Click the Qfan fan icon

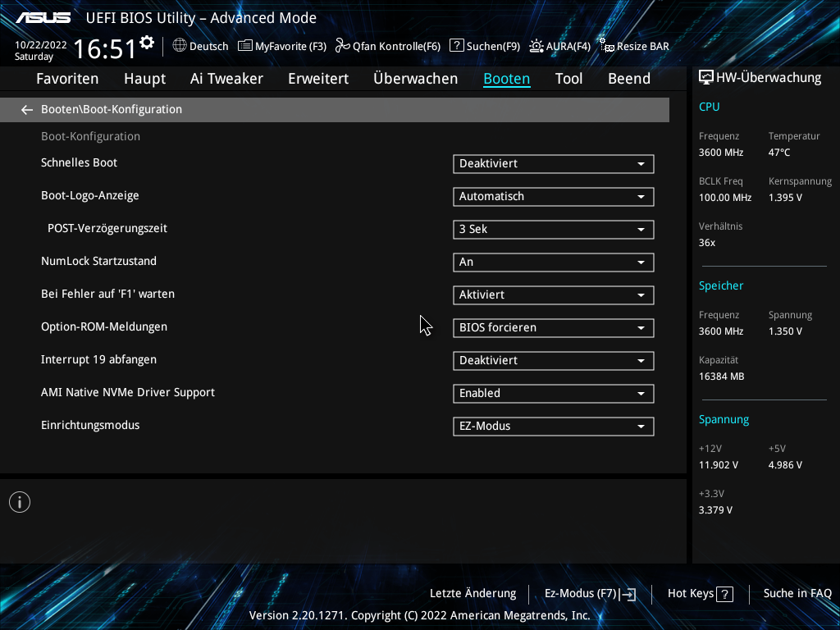pos(342,46)
